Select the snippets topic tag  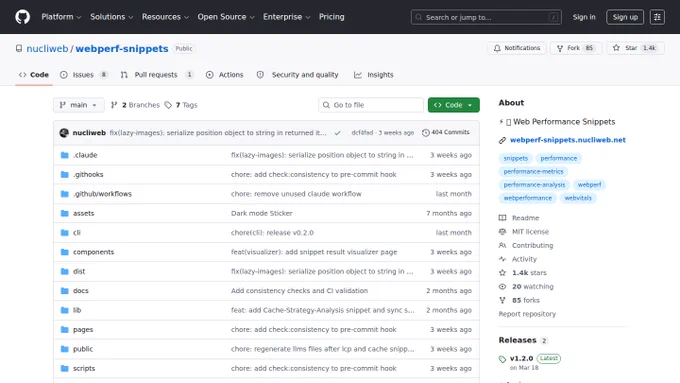[516, 158]
